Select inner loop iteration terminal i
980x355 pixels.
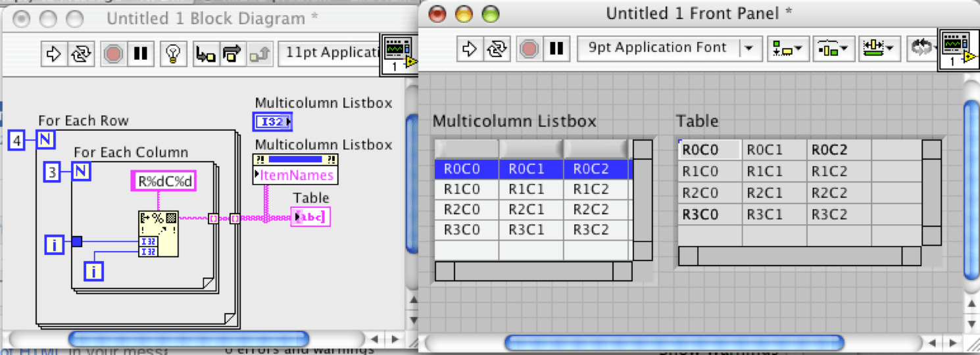(x=94, y=270)
